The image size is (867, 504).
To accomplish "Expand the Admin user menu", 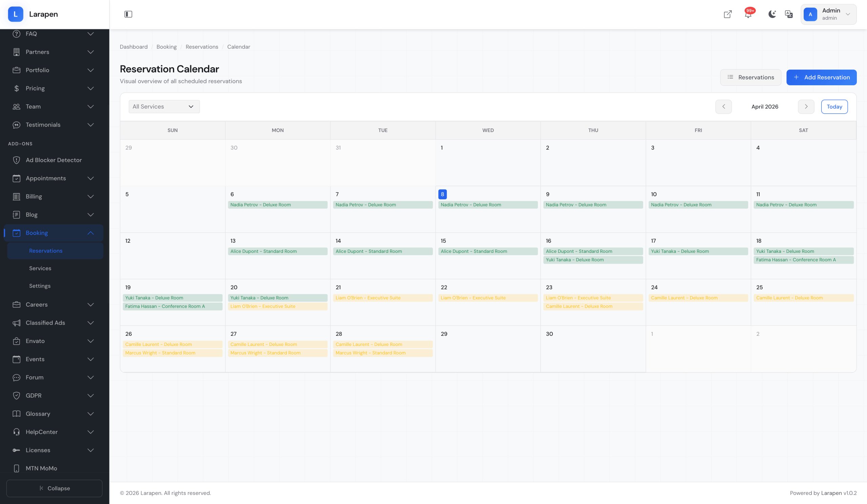I will pyautogui.click(x=828, y=14).
